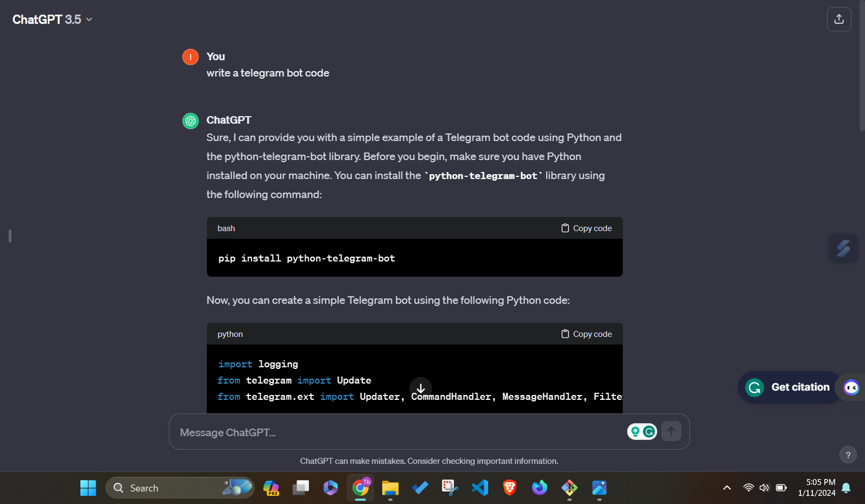The image size is (865, 504).
Task: Click the 'bash' code block label
Action: point(226,228)
